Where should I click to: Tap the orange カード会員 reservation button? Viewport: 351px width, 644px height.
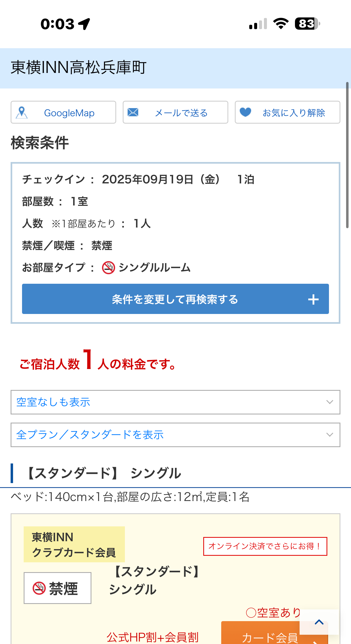coord(274,633)
